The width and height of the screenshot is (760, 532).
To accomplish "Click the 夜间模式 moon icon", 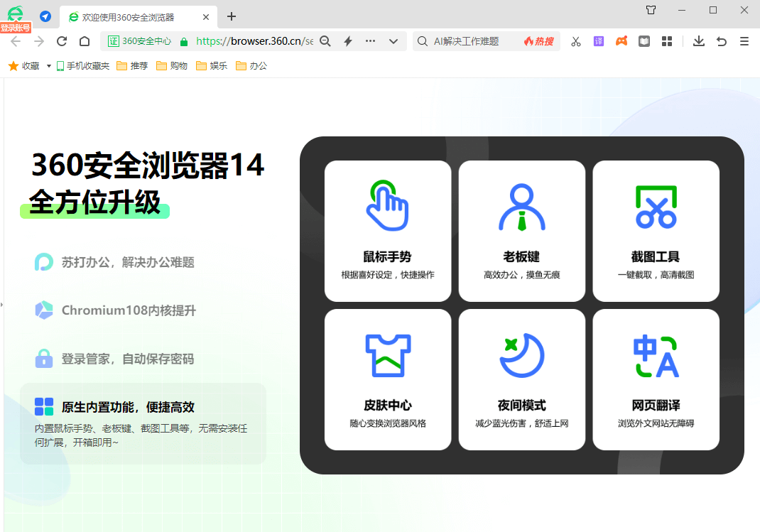I will point(522,355).
